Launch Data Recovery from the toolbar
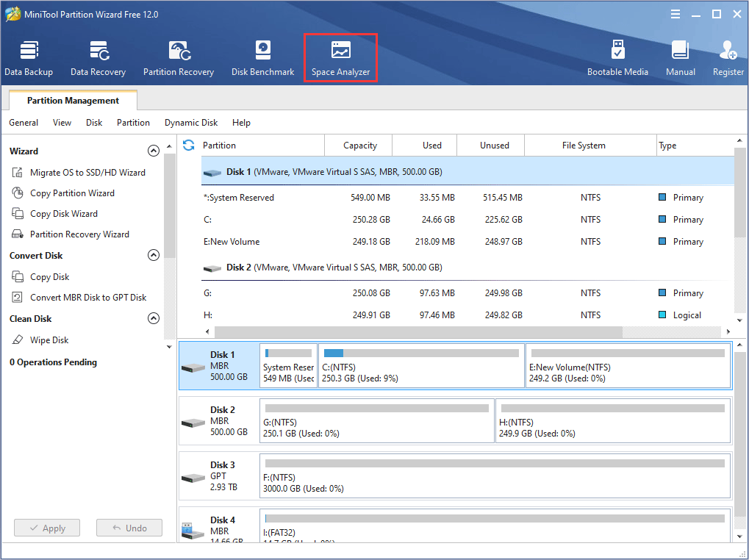 (98, 59)
